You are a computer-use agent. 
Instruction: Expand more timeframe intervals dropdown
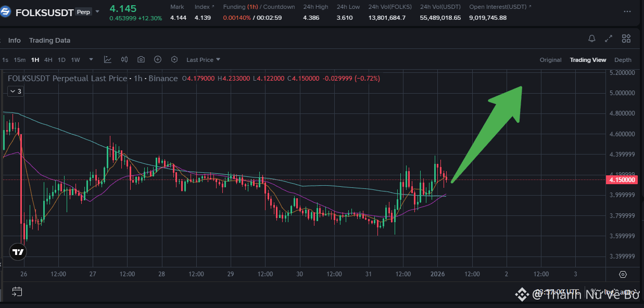tap(91, 60)
